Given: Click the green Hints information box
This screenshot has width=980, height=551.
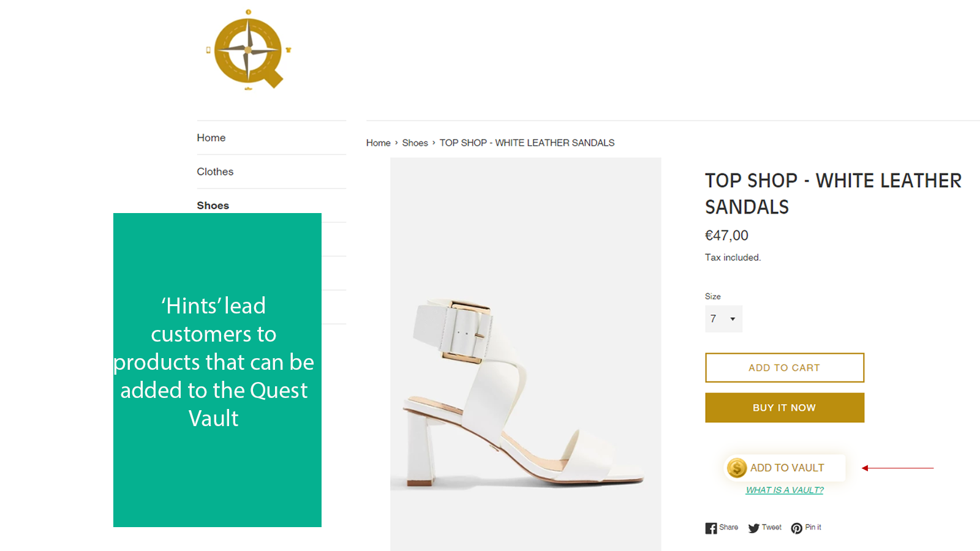Looking at the screenshot, I should click(217, 370).
